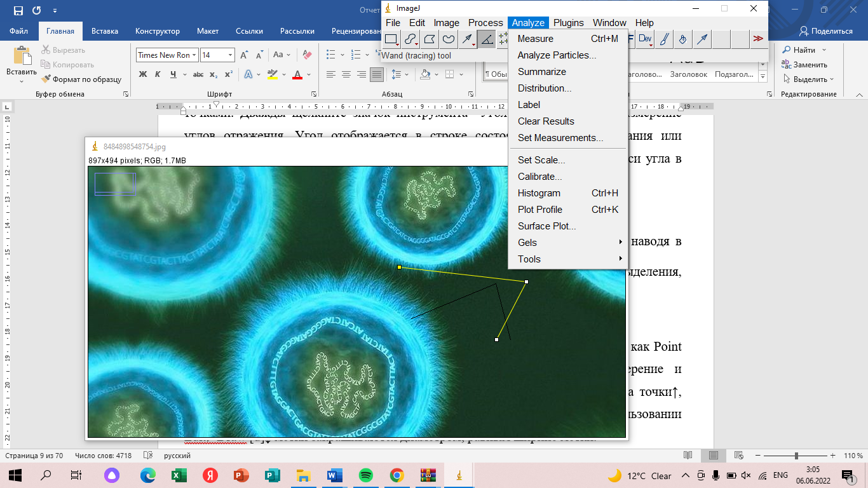This screenshot has height=488, width=868.
Task: Choose Plot Profile in Analyze menu
Action: point(568,210)
